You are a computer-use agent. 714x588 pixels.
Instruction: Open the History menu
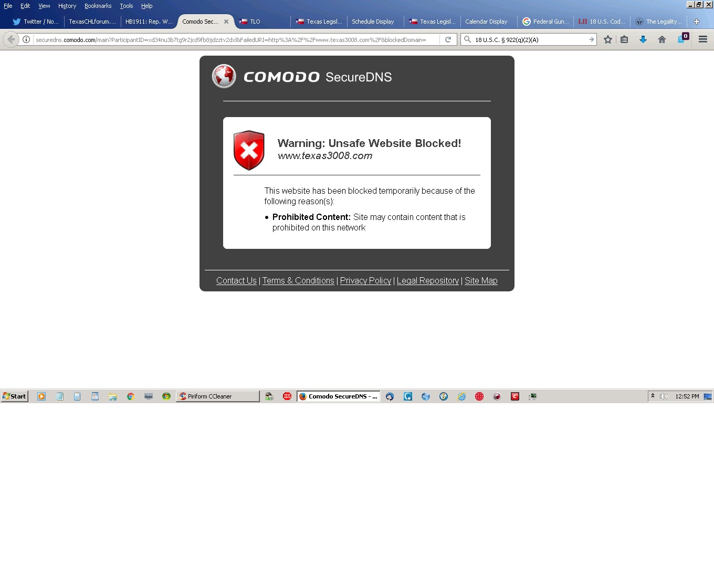click(67, 6)
